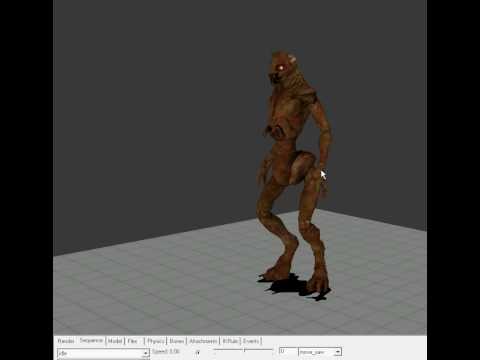Switch to the Render tab
Screen dimensions: 480x360
(x=66, y=341)
